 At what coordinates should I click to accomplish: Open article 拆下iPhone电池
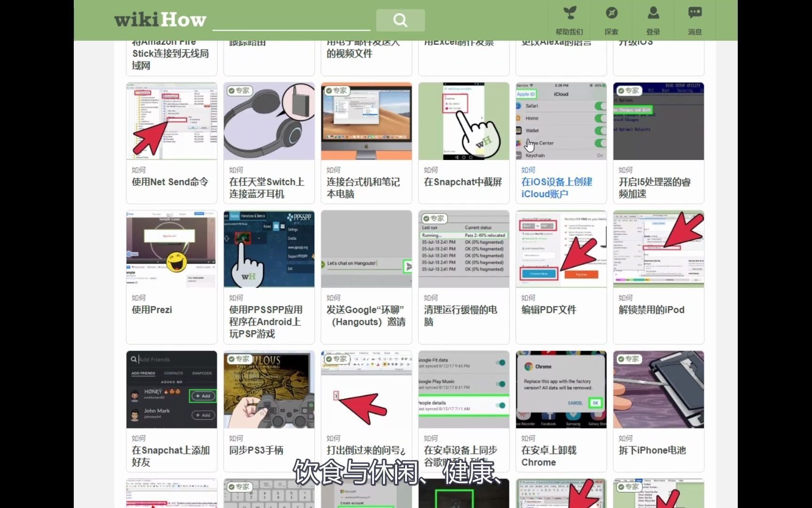click(652, 450)
